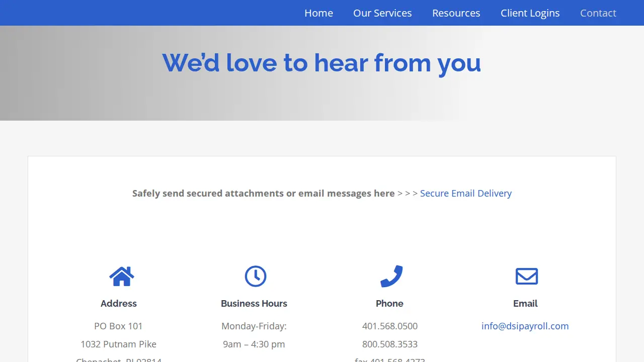Open the Our Services menu
The height and width of the screenshot is (362, 644).
click(x=382, y=13)
